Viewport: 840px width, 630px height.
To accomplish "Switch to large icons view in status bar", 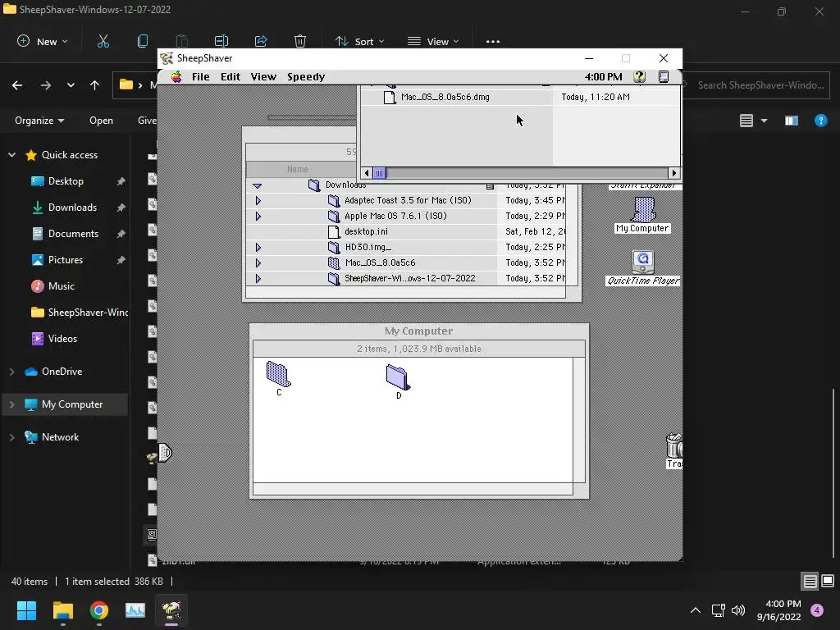I will point(828,581).
